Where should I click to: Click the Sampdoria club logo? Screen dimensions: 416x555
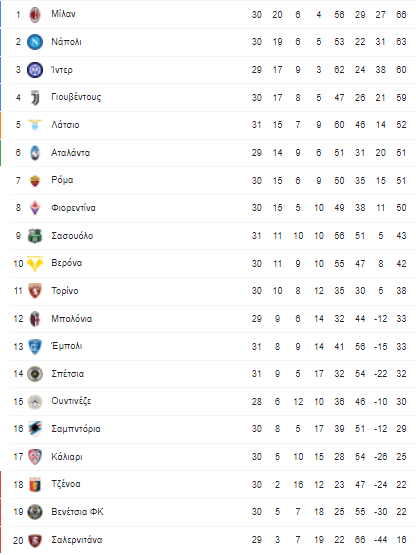point(35,429)
